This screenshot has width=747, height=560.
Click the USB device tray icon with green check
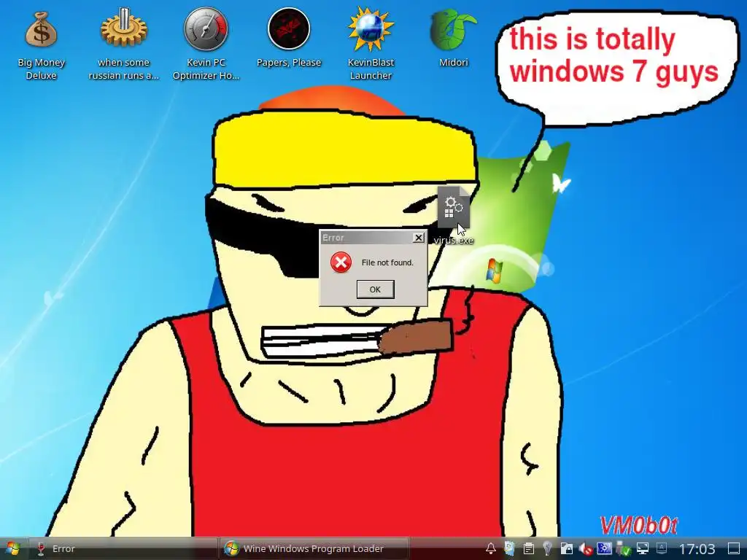(623, 548)
